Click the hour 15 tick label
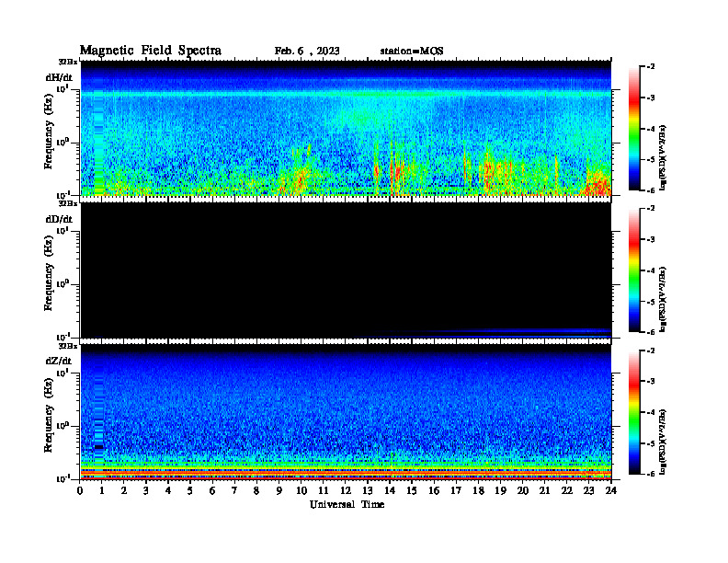728x563 pixels. click(412, 491)
